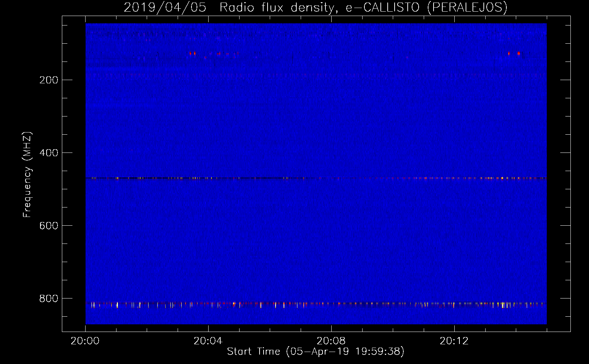Click the Frequency (MHZ) axis label
The height and width of the screenshot is (364, 589).
(27, 175)
